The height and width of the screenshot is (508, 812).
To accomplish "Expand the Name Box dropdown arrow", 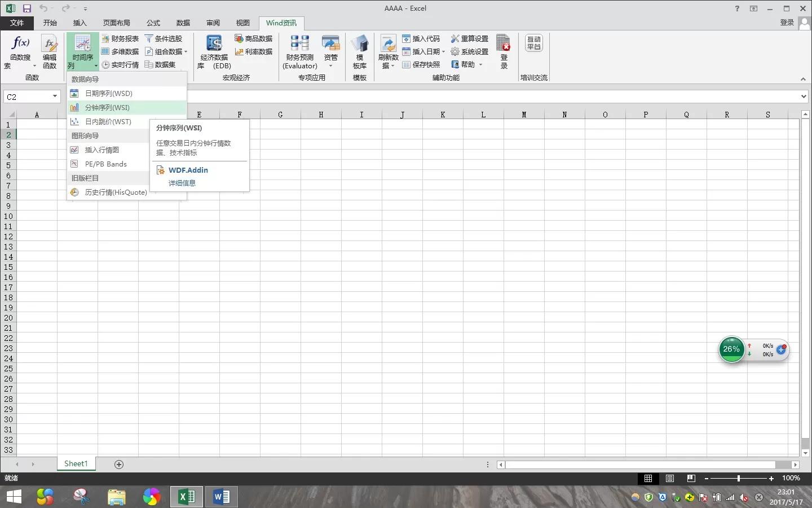I will click(55, 97).
